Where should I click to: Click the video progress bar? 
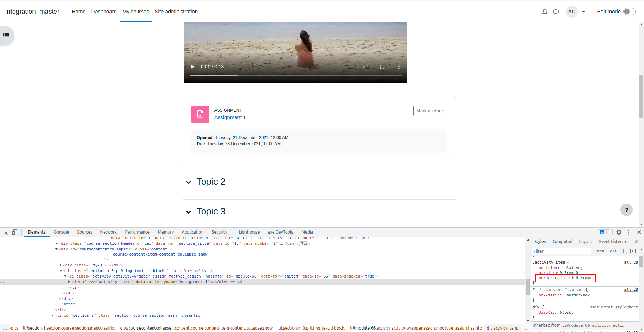(296, 75)
